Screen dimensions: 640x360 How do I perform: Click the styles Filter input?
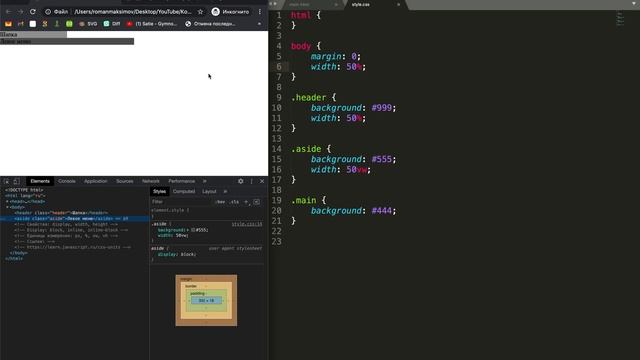tap(182, 202)
